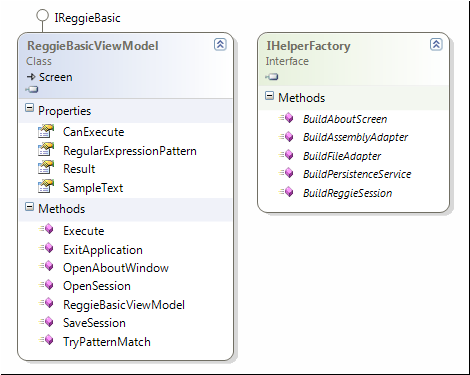
Task: Click the SaveSession method icon
Action: pyautogui.click(x=46, y=322)
